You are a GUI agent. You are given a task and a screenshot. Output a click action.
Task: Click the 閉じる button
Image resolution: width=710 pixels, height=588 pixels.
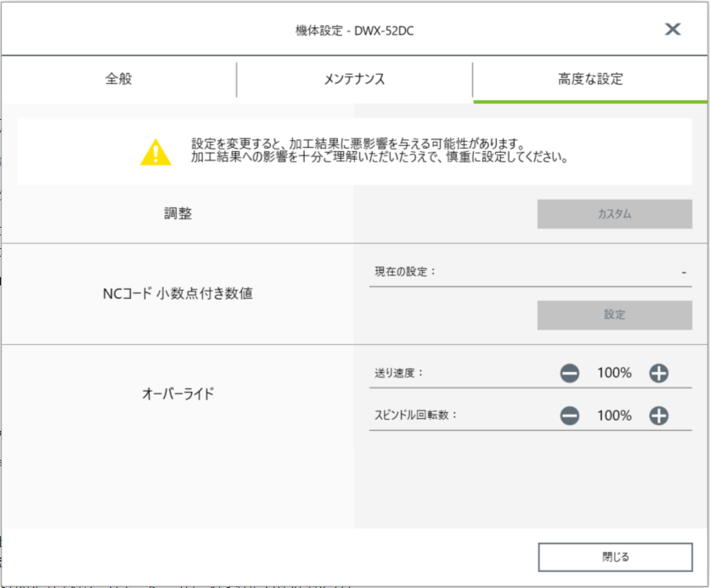tap(616, 557)
